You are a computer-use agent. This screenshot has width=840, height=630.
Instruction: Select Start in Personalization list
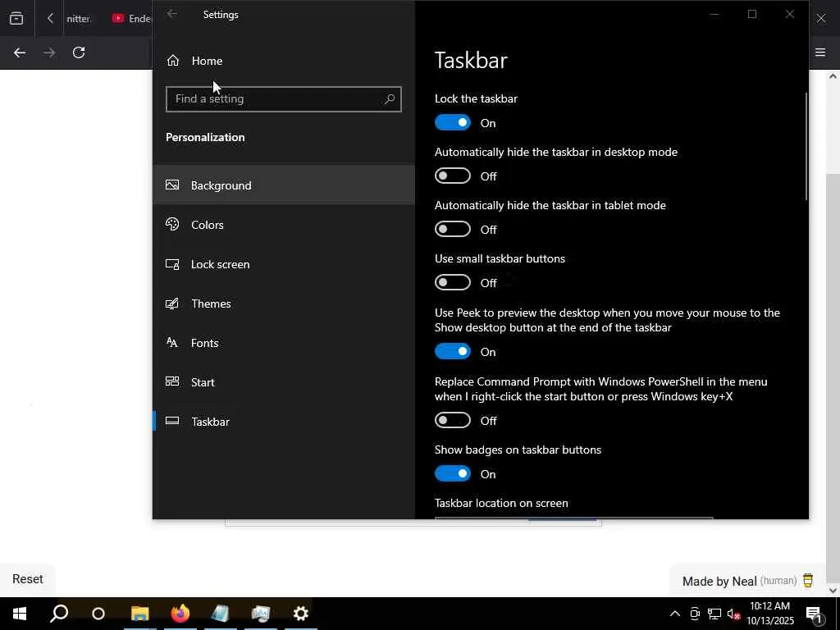click(x=284, y=382)
